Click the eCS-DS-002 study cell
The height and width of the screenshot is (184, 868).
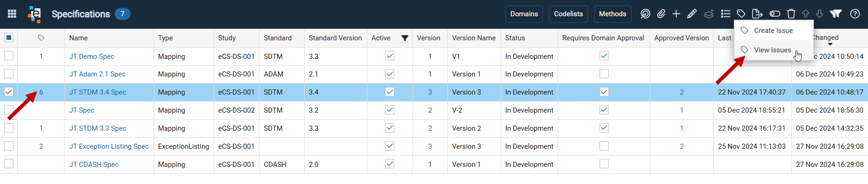point(236,110)
